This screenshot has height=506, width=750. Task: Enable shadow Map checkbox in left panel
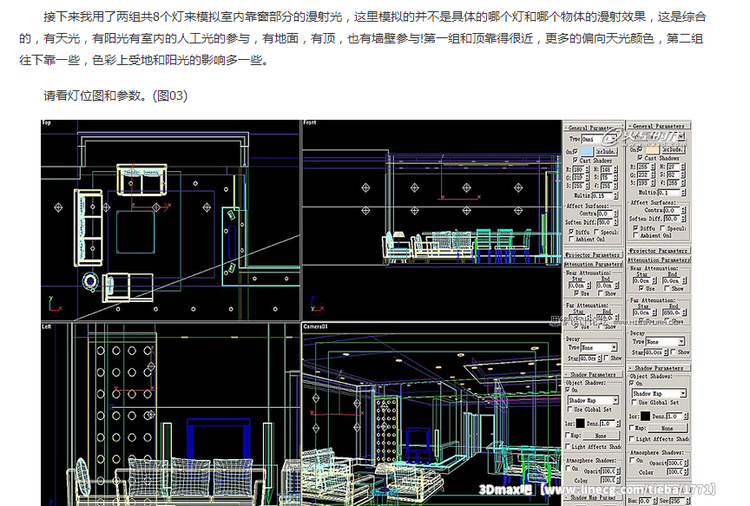(x=568, y=435)
